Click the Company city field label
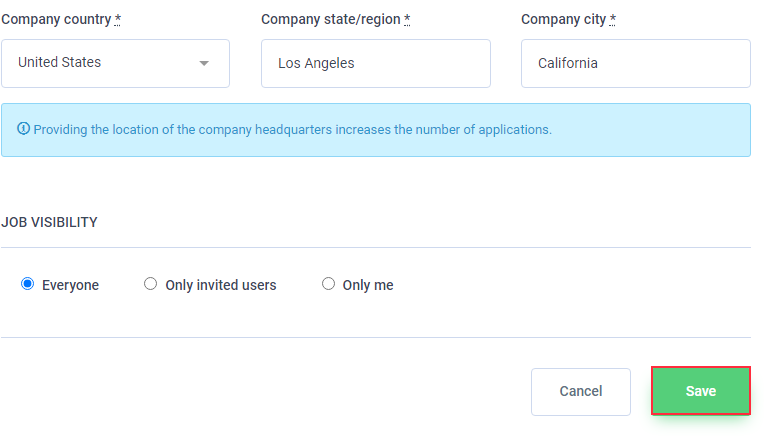The image size is (781, 440). click(x=563, y=19)
